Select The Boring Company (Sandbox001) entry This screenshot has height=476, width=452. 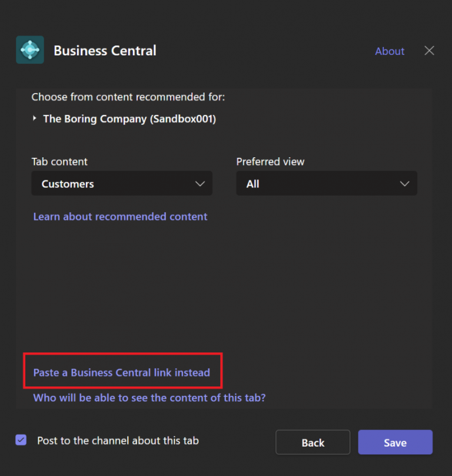tap(129, 119)
